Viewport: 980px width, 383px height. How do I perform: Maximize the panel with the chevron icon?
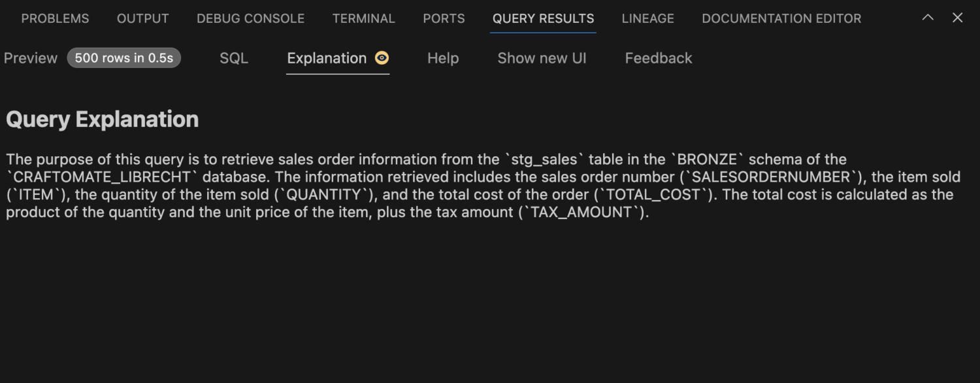[928, 18]
